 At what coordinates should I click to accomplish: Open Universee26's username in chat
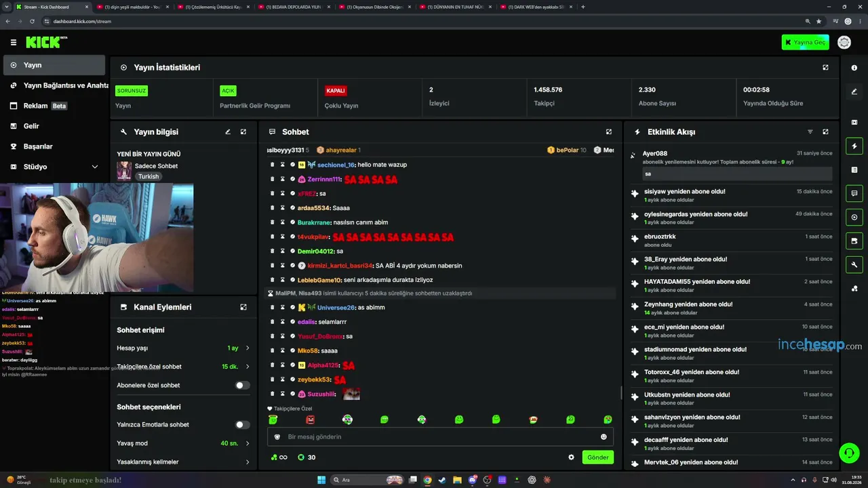click(336, 308)
